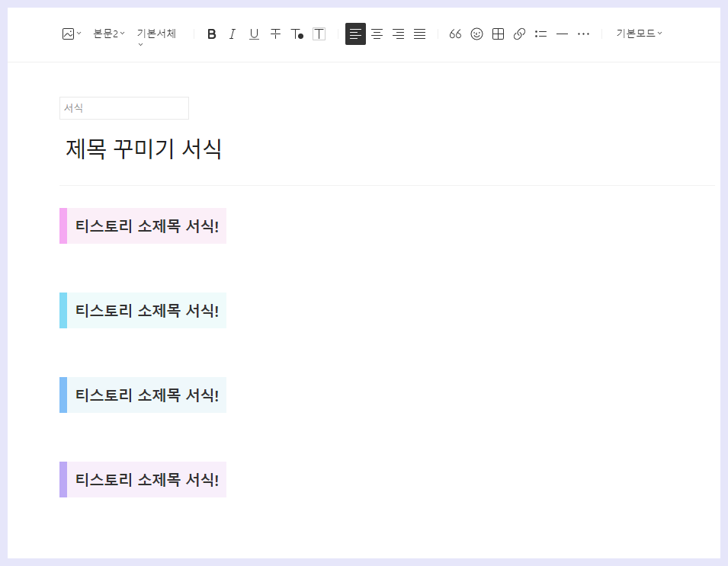Open the more options menu
Viewport: 728px width, 566px height.
coord(584,34)
